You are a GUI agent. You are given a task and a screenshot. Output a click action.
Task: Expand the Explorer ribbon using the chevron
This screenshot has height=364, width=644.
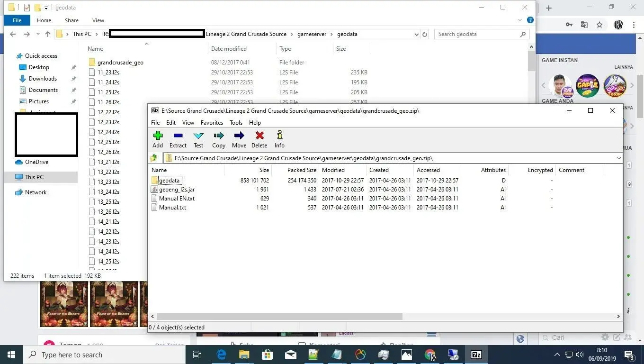(520, 20)
